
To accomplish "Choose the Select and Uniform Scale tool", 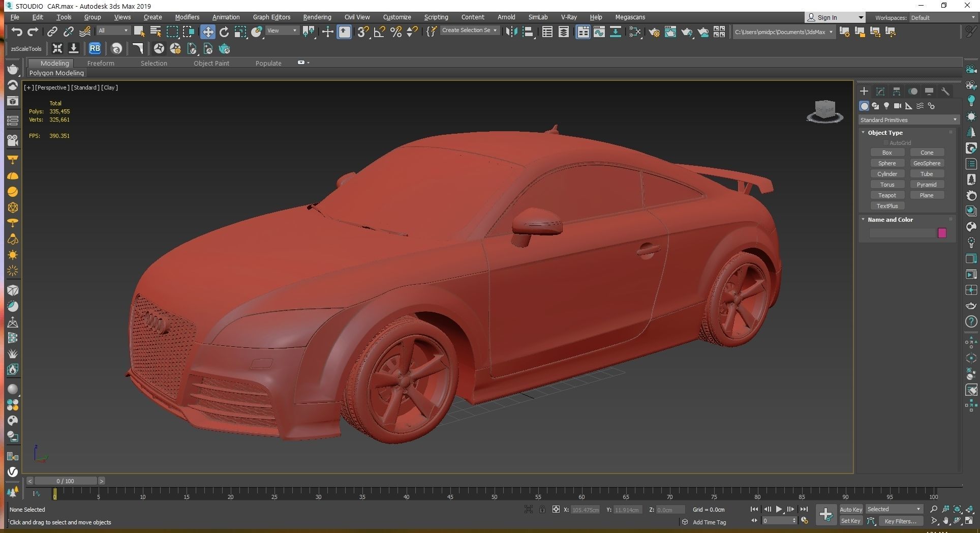I will click(x=240, y=32).
